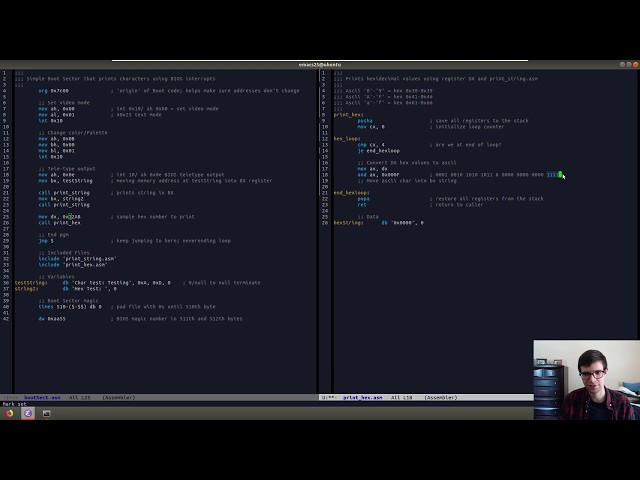
Task: Minimize the Emacs window
Action: pos(622,64)
